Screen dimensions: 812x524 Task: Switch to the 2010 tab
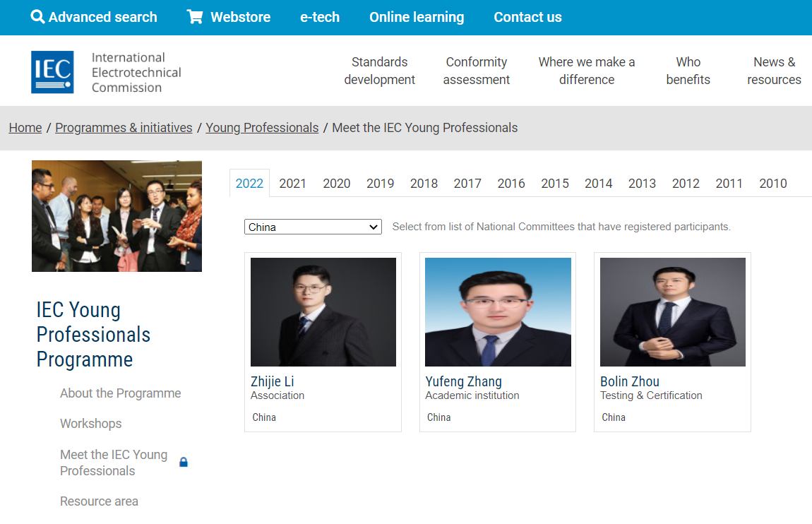click(x=772, y=184)
